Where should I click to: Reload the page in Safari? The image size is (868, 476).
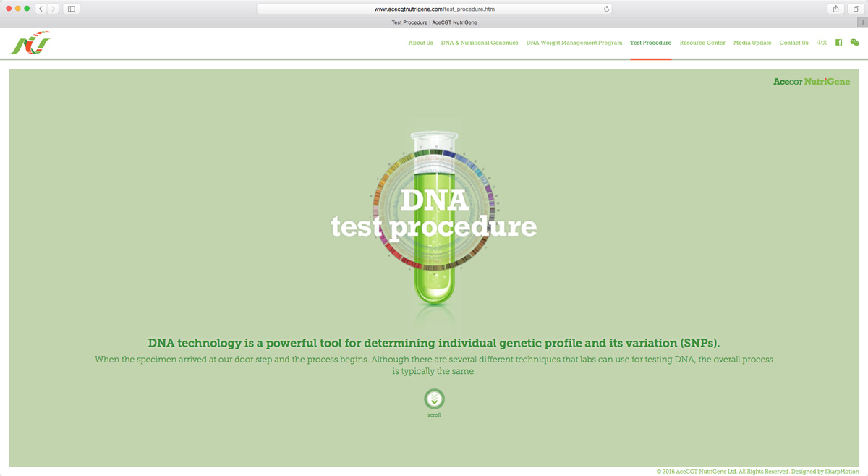(x=606, y=9)
